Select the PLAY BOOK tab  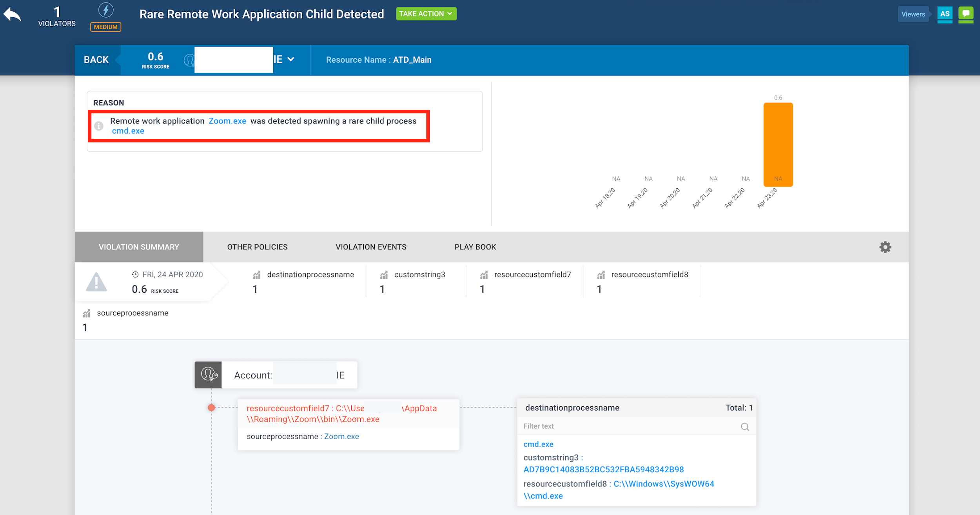point(475,247)
